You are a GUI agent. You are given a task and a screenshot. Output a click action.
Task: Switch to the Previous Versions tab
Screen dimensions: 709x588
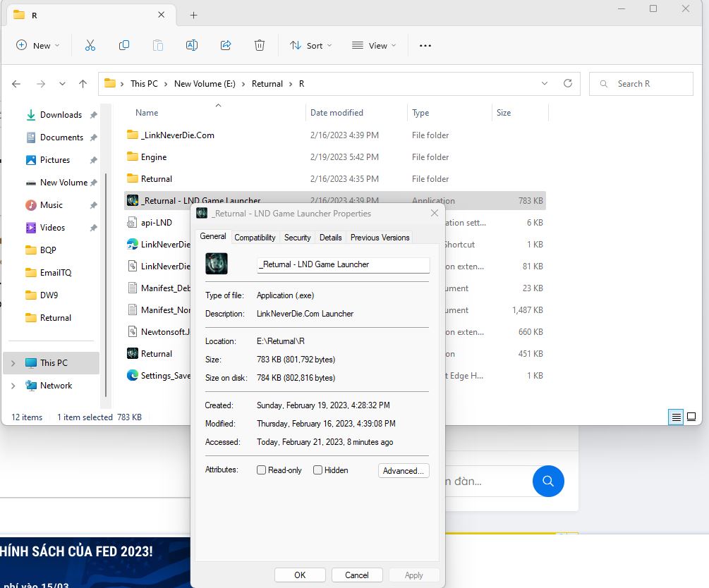[x=380, y=238]
